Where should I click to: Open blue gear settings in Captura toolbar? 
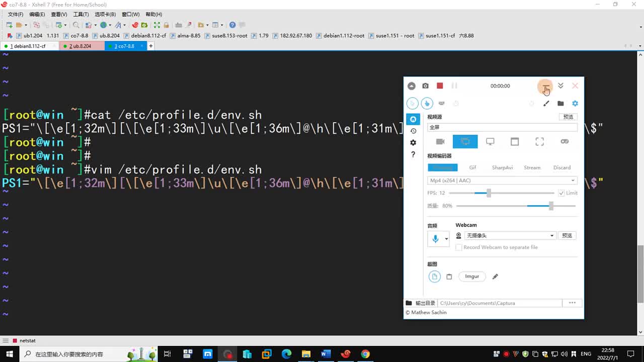(x=575, y=104)
